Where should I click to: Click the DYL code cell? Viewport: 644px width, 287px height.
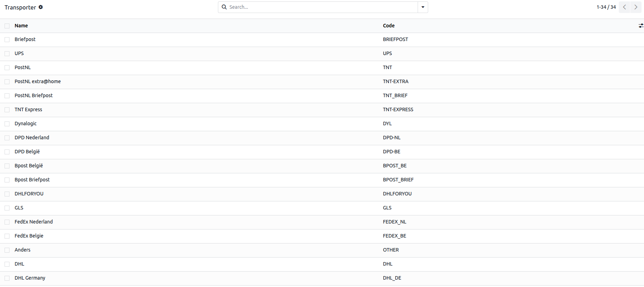click(x=388, y=124)
